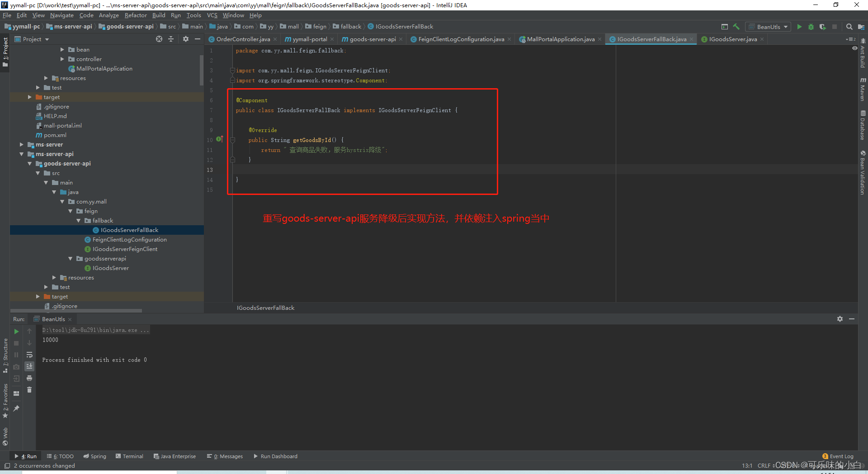Open the Bean Validation tool window
Screen dimensions: 868x474
click(863, 172)
